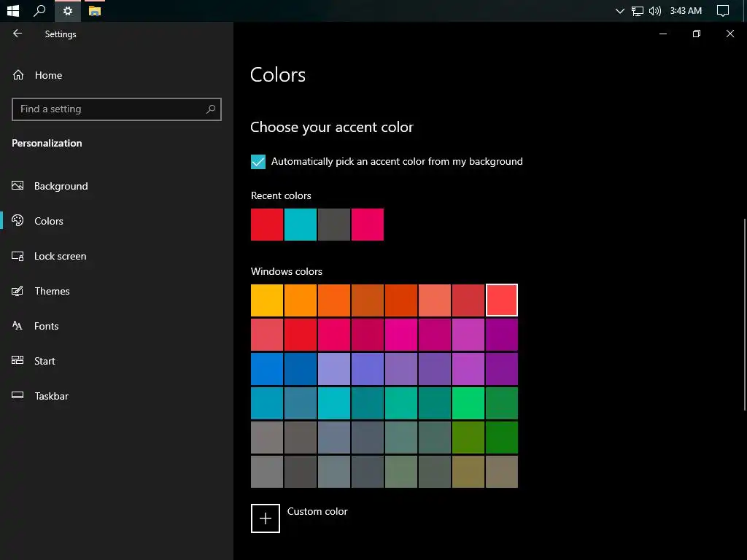This screenshot has height=560, width=747.
Task: Restore down the Settings window
Action: (697, 34)
